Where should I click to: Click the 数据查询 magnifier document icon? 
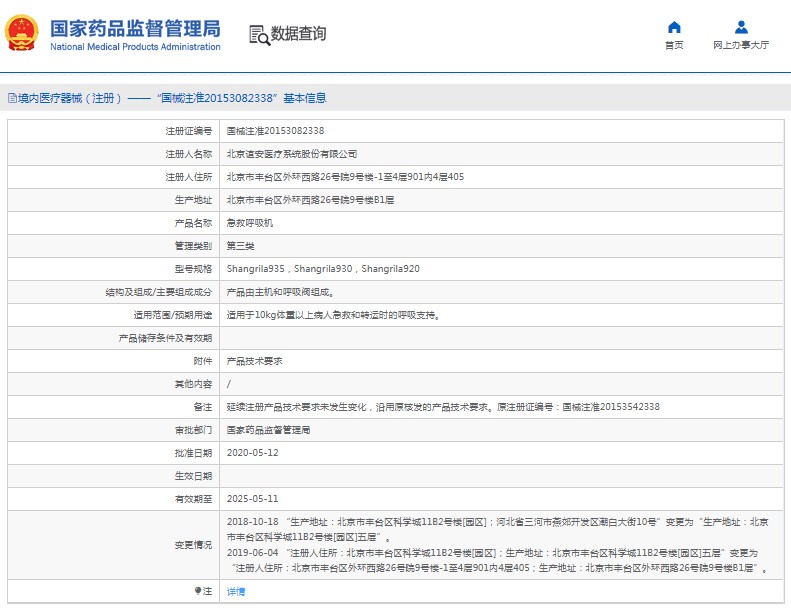[259, 34]
